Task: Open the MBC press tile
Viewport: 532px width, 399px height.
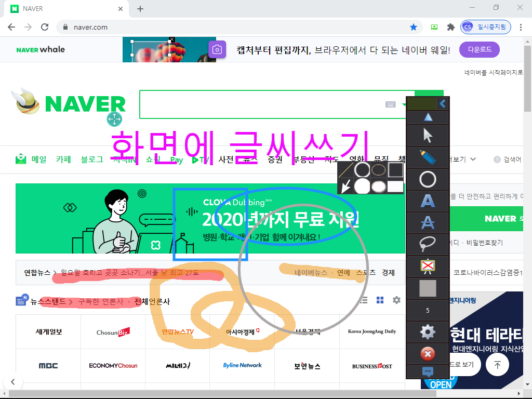Action: (48, 366)
